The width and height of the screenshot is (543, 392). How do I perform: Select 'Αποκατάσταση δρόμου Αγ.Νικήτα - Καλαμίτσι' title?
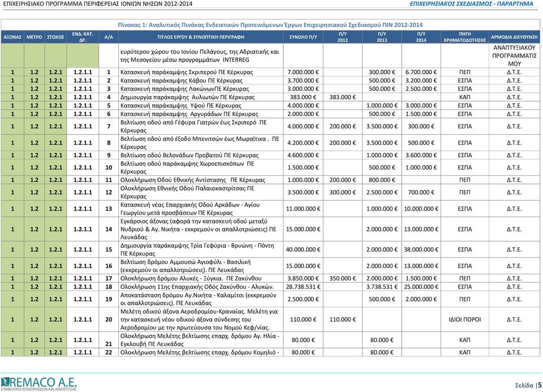point(198,299)
